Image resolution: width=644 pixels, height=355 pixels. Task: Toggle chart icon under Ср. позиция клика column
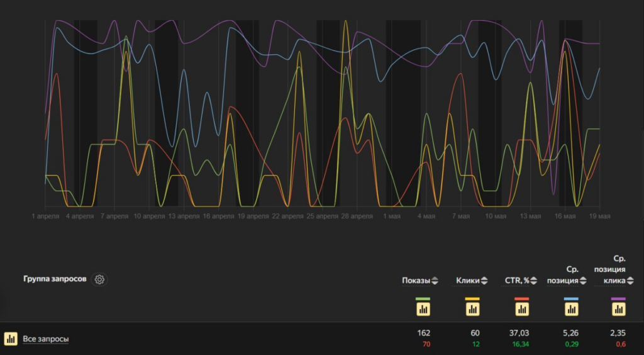point(619,309)
